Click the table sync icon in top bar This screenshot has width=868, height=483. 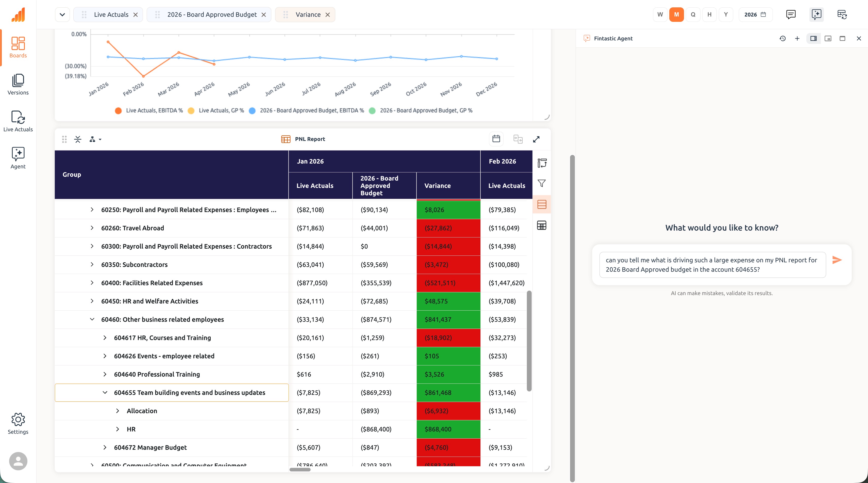(x=842, y=14)
